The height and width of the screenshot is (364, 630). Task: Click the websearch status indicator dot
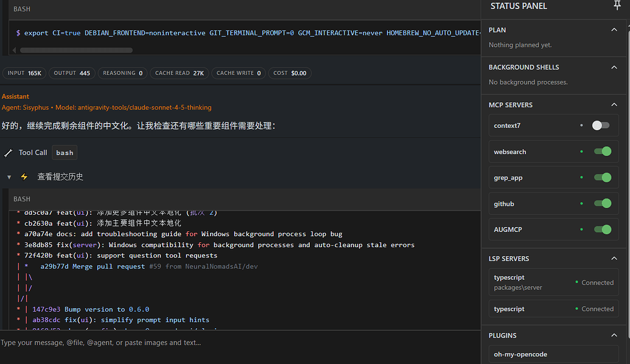(x=581, y=152)
